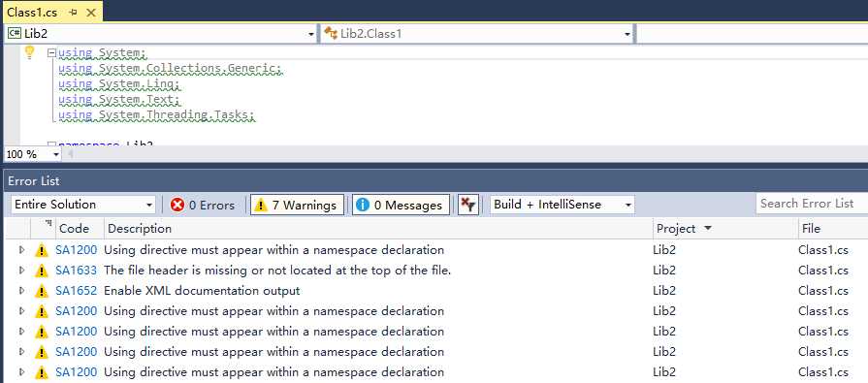This screenshot has width=868, height=383.
Task: Click the 'using System.Text;' code line
Action: (119, 100)
